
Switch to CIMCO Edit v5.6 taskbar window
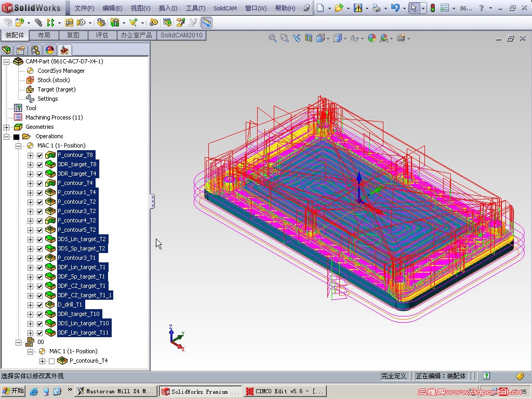click(x=285, y=391)
